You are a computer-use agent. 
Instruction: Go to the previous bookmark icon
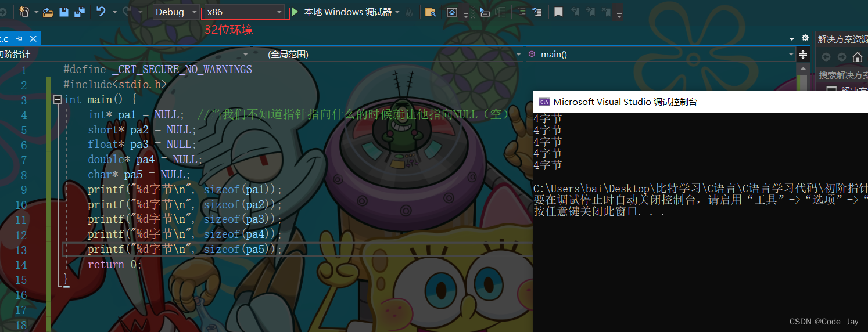[575, 12]
